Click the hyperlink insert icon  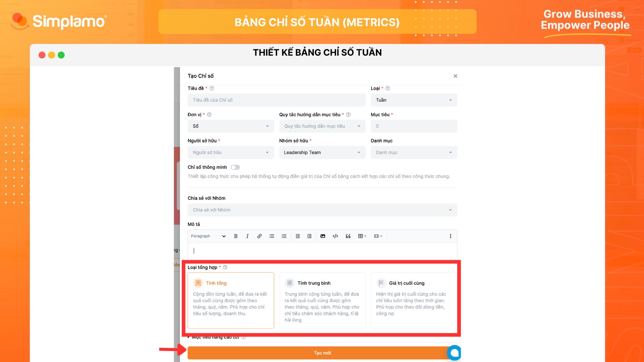(x=259, y=236)
